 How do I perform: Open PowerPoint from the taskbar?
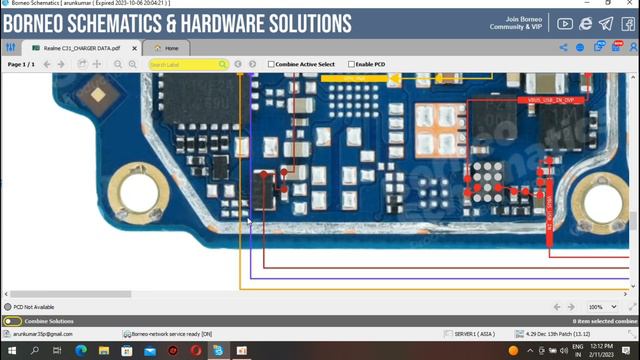point(242,351)
